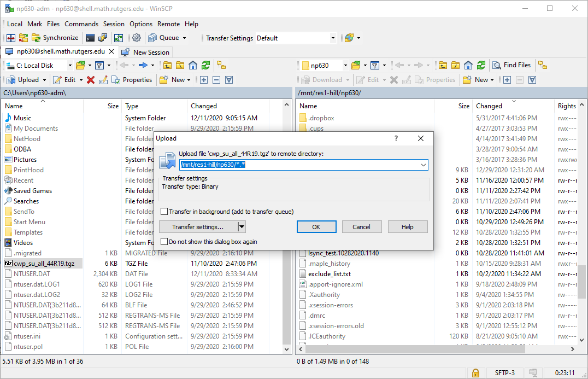The image size is (588, 379).
Task: Click the Queue toolbar button
Action: tap(163, 38)
